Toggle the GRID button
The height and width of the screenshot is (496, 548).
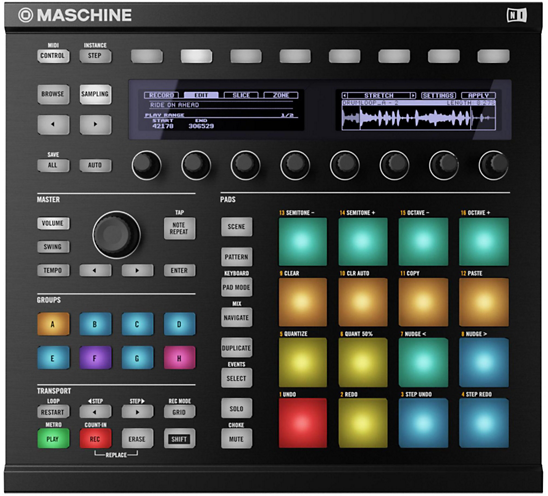(179, 412)
